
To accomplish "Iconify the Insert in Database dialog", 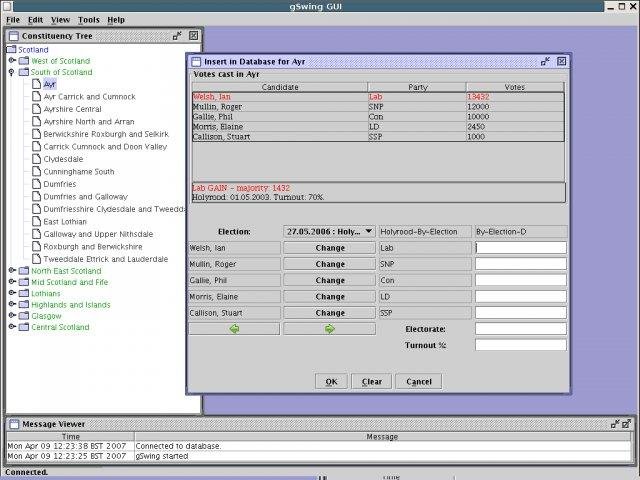I will [545, 62].
